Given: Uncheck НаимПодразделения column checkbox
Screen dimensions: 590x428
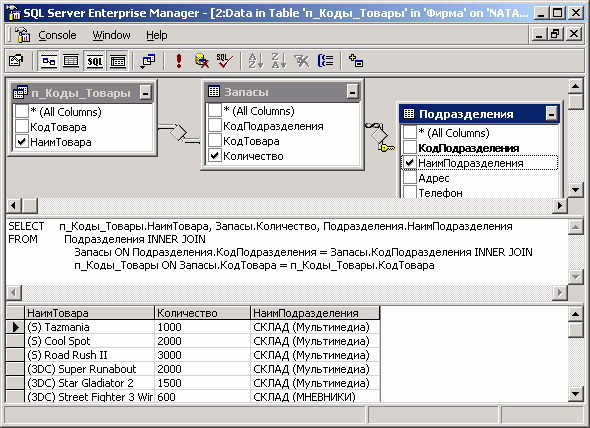Looking at the screenshot, I should click(x=409, y=163).
